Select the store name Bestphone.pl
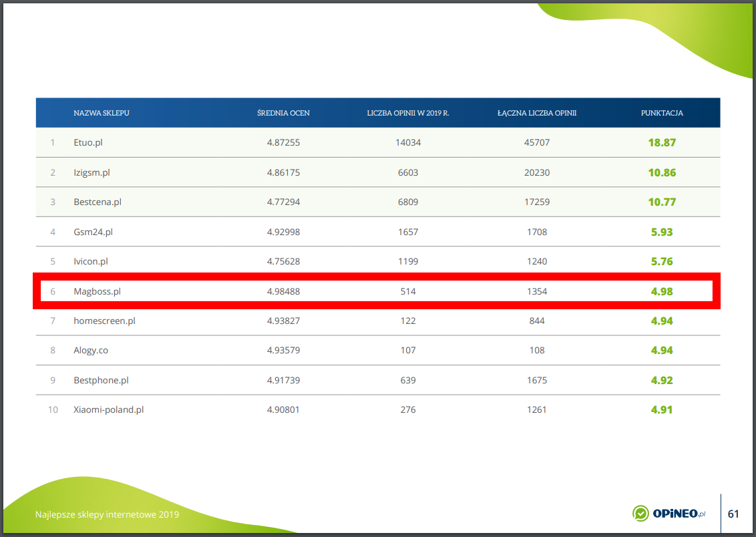The width and height of the screenshot is (756, 537). (x=101, y=380)
